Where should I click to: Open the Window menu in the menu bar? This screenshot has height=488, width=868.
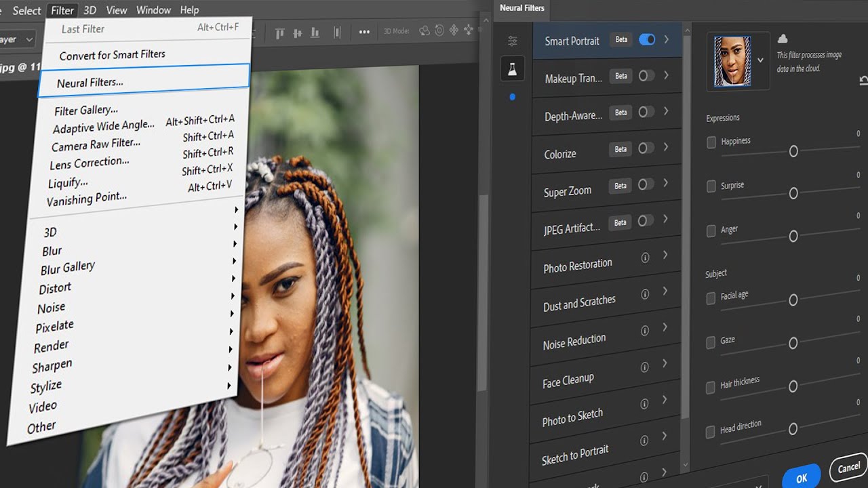[x=153, y=10]
